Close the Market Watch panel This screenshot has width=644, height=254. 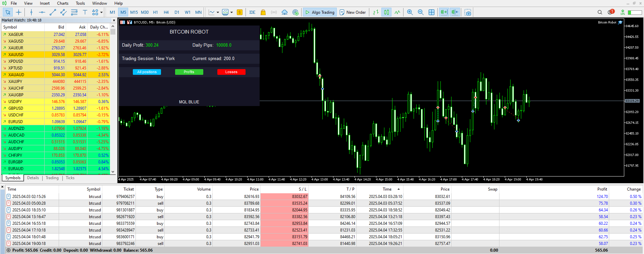[114, 20]
